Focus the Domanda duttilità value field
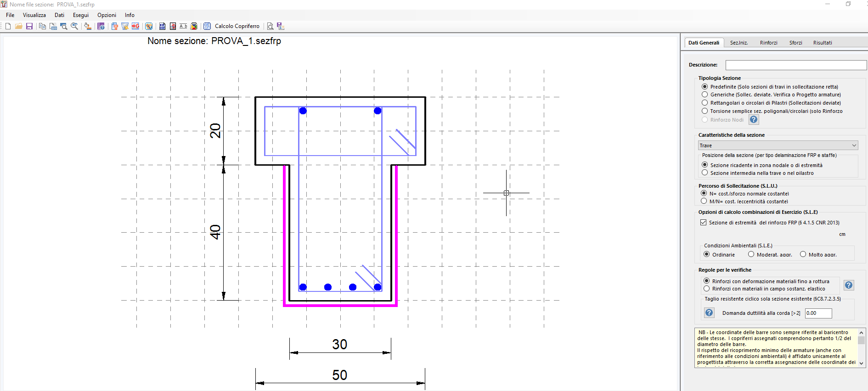The image size is (868, 391). (x=818, y=313)
